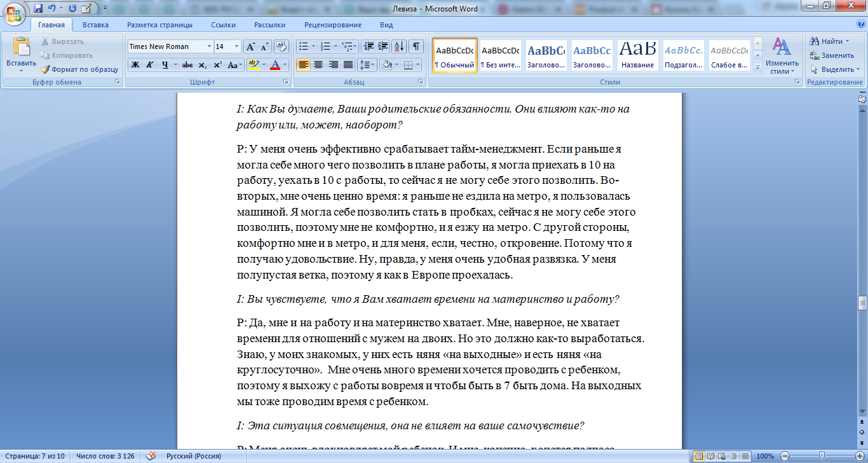
Task: Click the Заменить (Replace) button
Action: click(x=832, y=55)
